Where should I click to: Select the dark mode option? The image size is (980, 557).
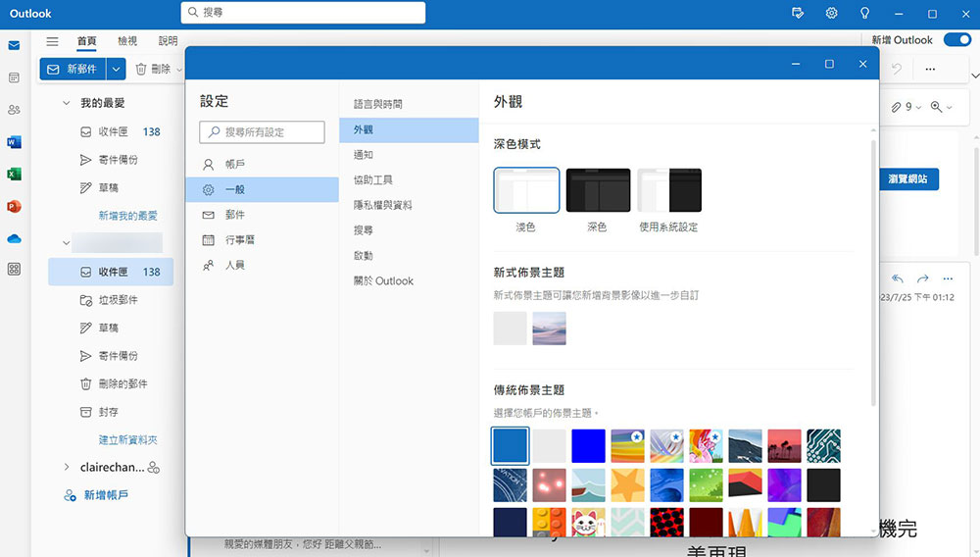(598, 190)
